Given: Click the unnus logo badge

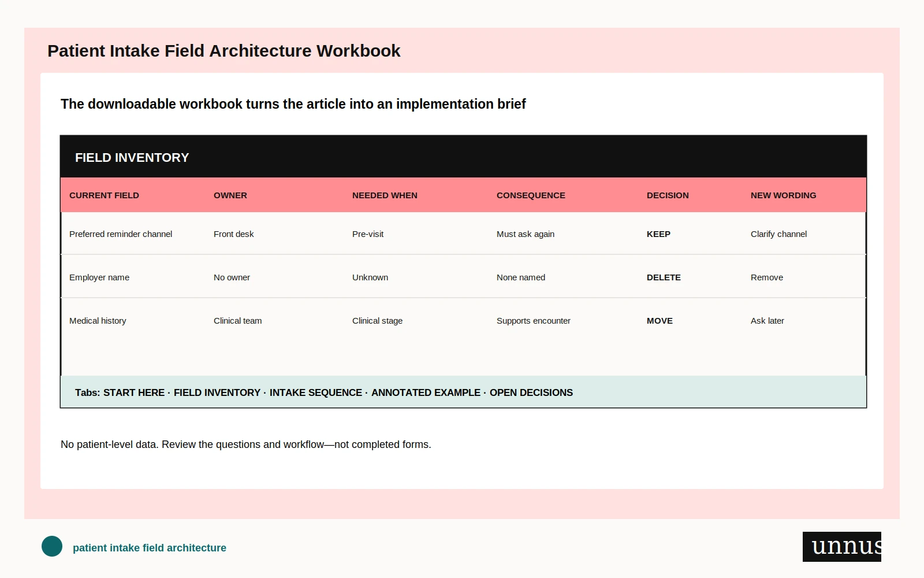Looking at the screenshot, I should pos(842,547).
